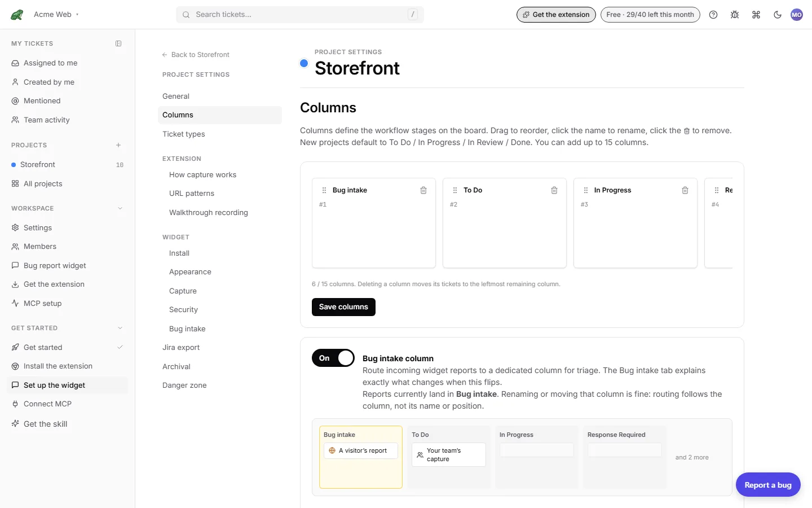Rename the Bug intake column name

coord(350,190)
